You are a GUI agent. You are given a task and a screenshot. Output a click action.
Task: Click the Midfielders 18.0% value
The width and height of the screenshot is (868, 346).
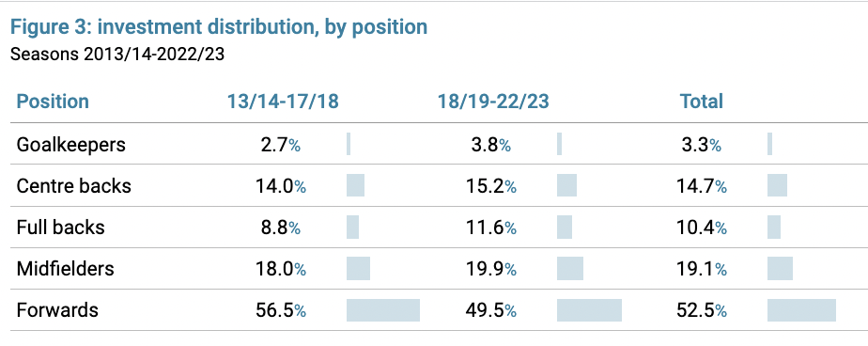(x=281, y=270)
